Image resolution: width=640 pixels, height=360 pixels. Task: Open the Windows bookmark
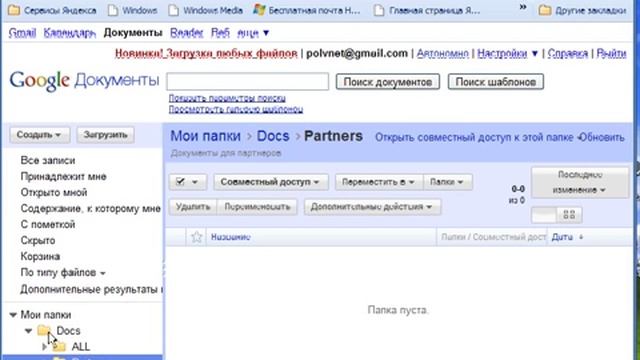[x=133, y=10]
